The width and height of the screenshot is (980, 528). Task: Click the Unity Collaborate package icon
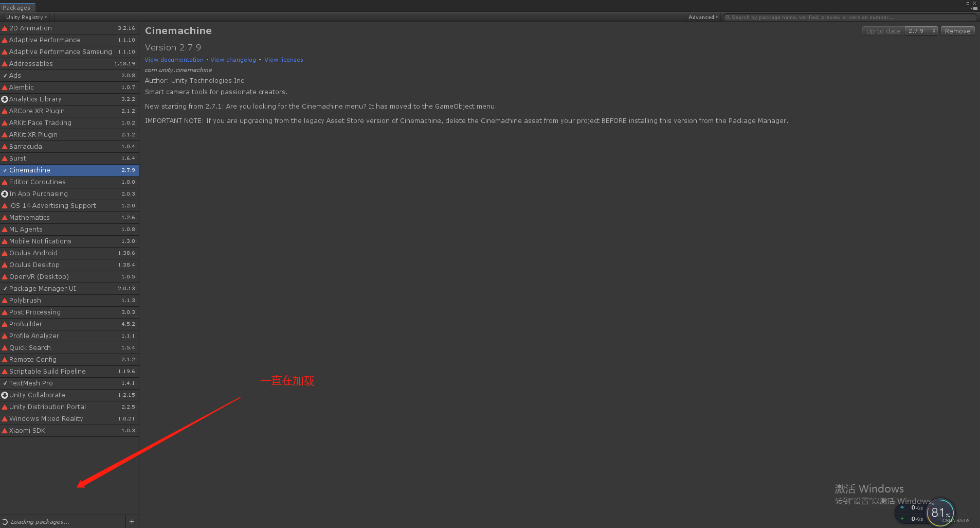pyautogui.click(x=5, y=395)
